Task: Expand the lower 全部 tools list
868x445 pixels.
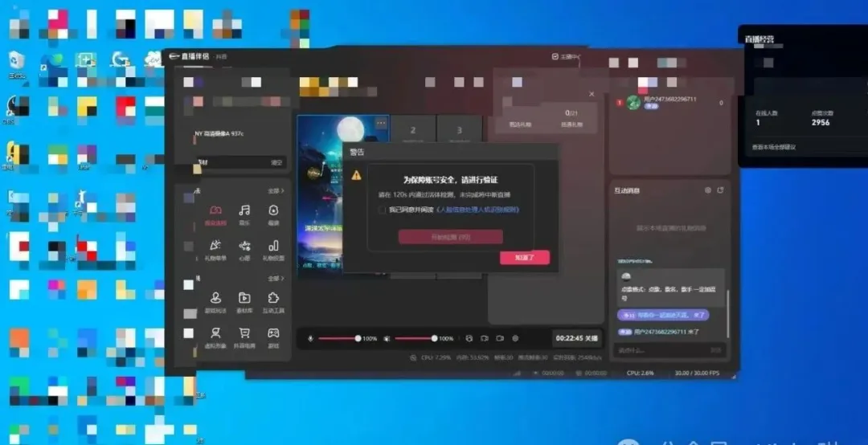Action: (x=276, y=279)
